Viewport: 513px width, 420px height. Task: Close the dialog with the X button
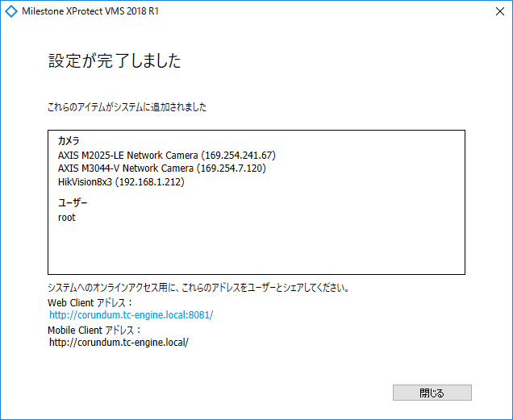tap(499, 11)
